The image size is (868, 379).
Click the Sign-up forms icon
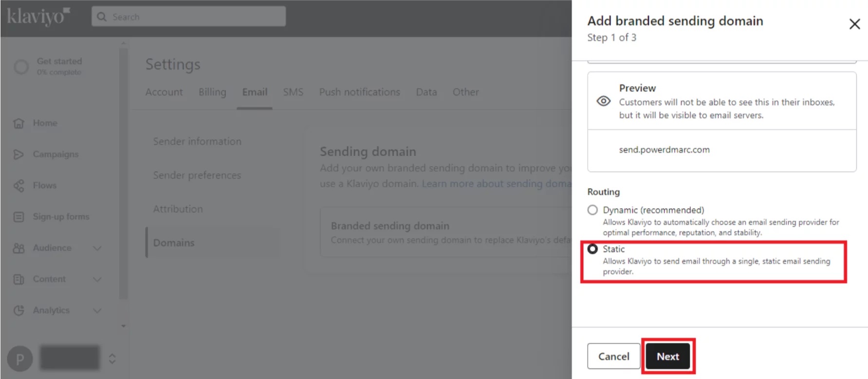click(18, 217)
